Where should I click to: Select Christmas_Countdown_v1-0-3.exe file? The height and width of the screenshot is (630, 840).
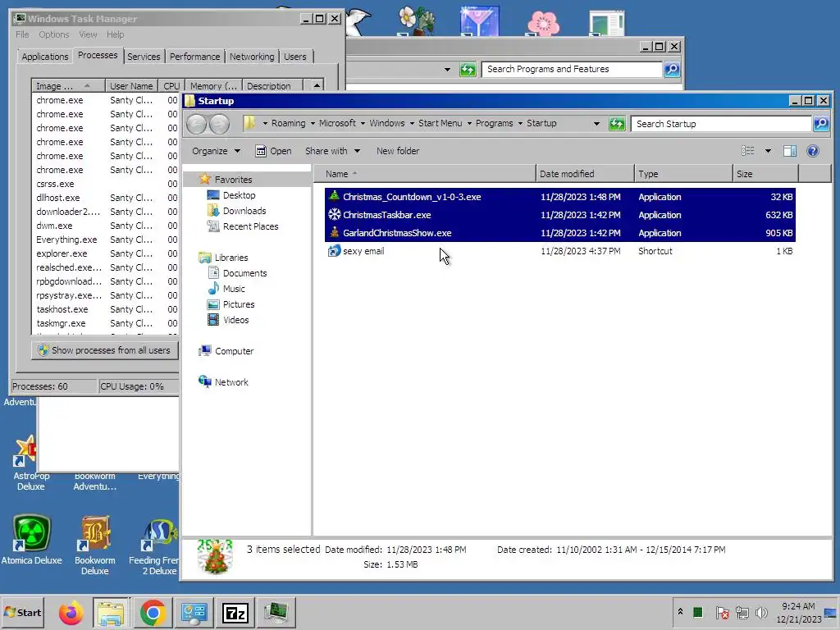click(559, 197)
